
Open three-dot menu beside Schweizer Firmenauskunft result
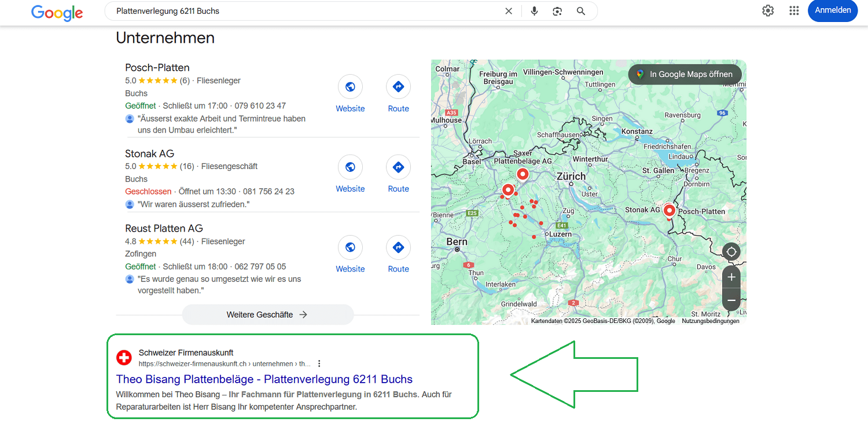click(x=319, y=364)
